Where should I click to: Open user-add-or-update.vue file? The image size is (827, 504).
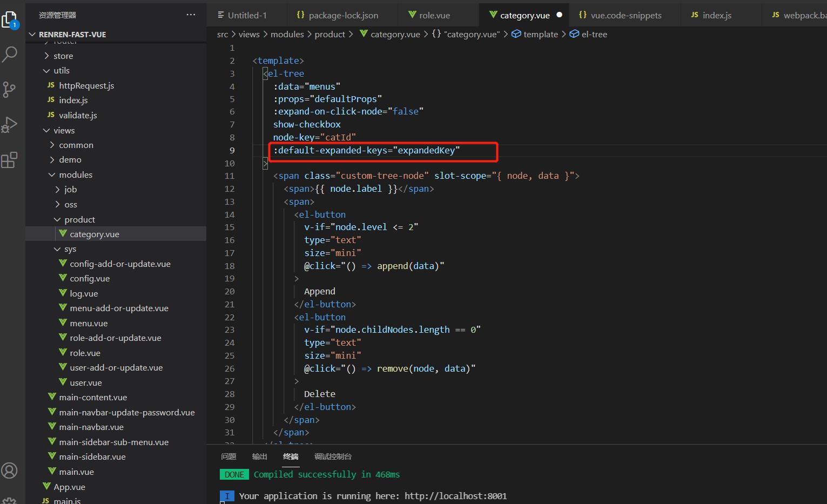coord(116,367)
